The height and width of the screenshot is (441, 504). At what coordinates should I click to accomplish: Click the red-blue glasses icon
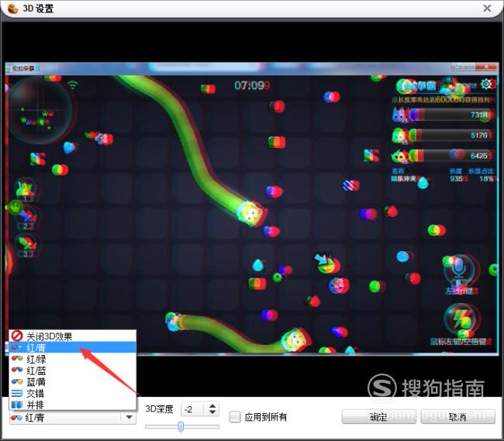(x=17, y=370)
